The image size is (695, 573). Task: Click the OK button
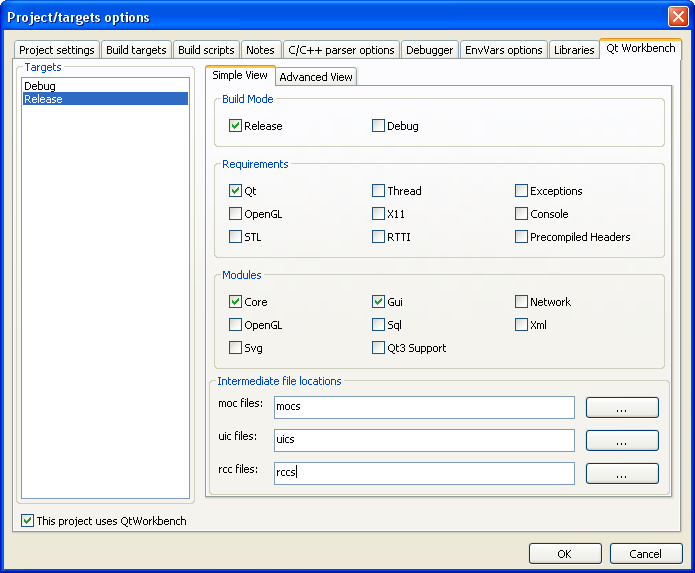coord(564,553)
